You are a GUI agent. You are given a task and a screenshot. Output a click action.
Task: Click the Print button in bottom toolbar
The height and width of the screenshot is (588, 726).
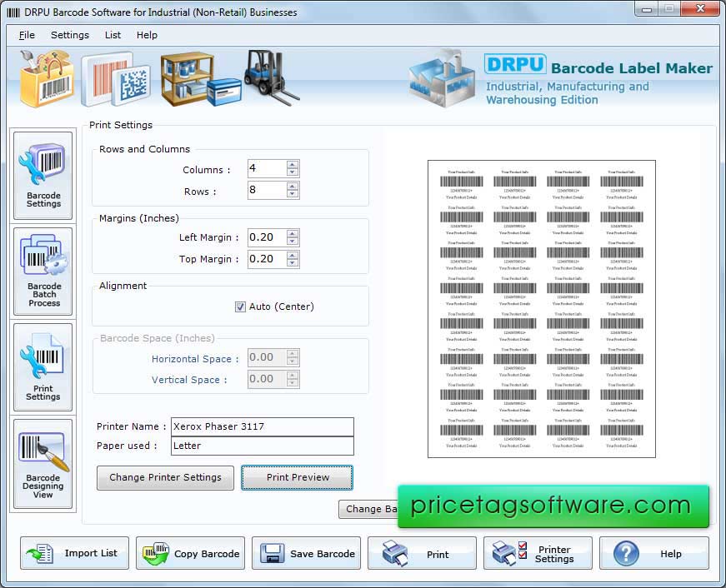(422, 553)
